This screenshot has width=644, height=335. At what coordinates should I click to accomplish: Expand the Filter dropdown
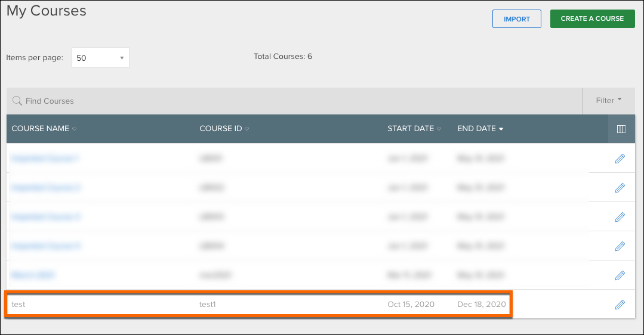click(608, 101)
